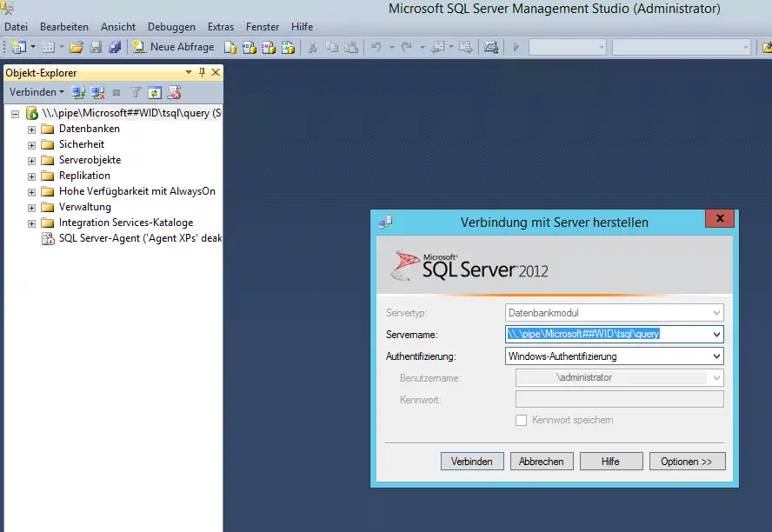The width and height of the screenshot is (772, 532).
Task: Open the Authentifizierung dropdown
Action: (x=615, y=356)
